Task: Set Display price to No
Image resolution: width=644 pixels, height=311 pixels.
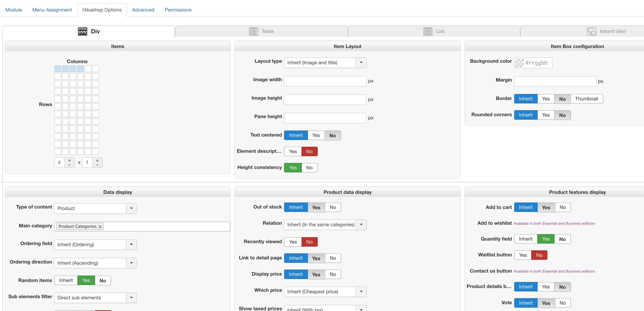Action: coord(333,274)
